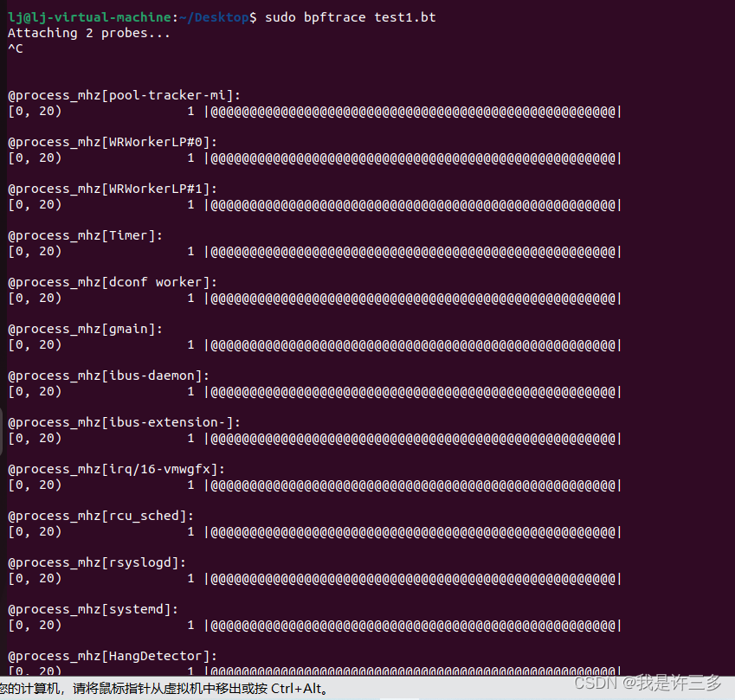Click the '^C' interrupt line in the terminal
This screenshot has width=735, height=700.
point(15,48)
